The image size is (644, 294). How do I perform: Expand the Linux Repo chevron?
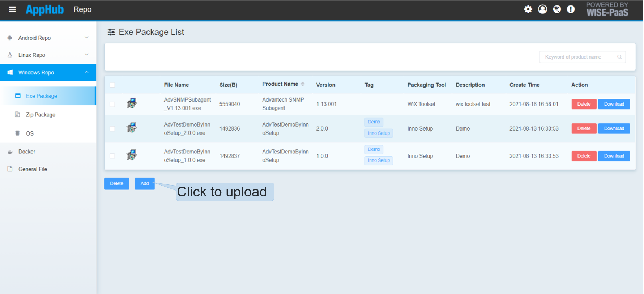tap(86, 54)
